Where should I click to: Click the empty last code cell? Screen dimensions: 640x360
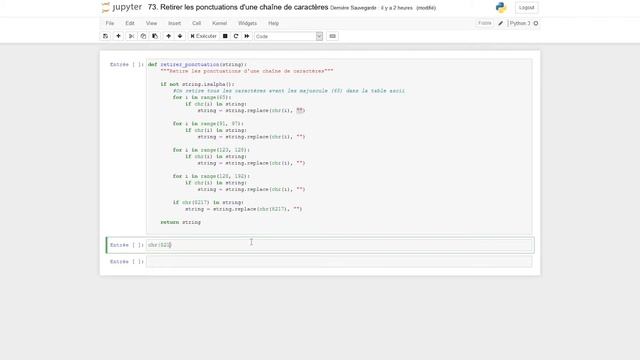click(x=340, y=262)
